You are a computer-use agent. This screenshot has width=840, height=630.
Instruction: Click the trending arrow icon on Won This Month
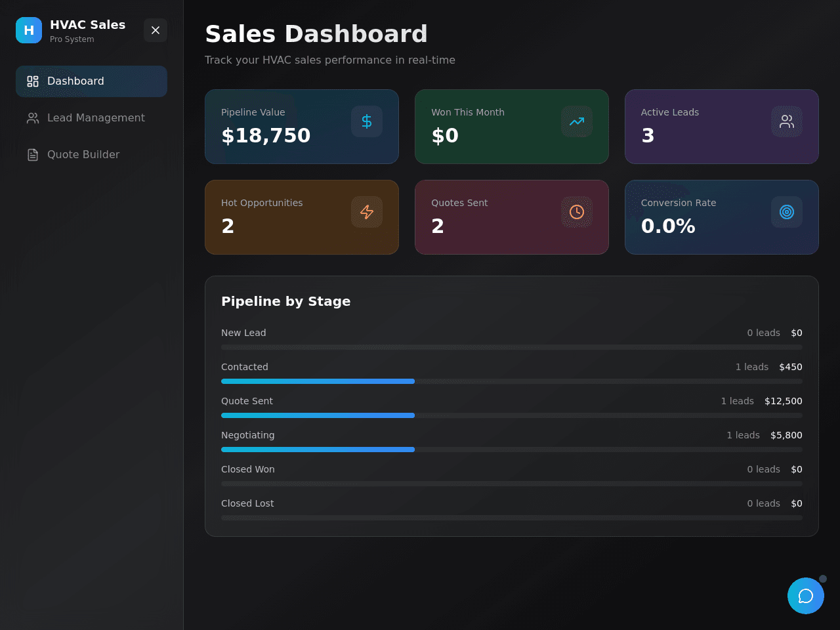[577, 121]
